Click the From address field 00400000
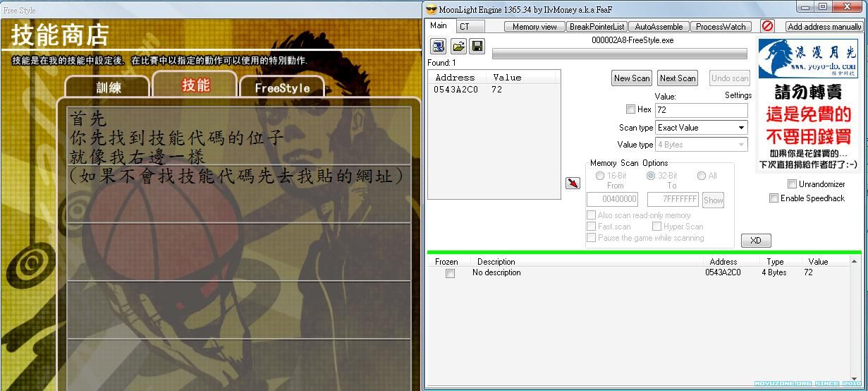This screenshot has width=868, height=391. [612, 200]
